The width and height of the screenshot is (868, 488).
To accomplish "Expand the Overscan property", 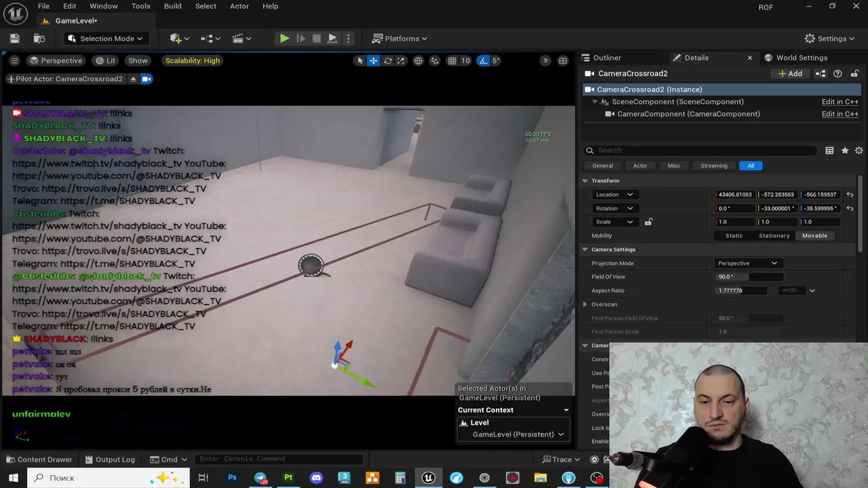I will 585,304.
